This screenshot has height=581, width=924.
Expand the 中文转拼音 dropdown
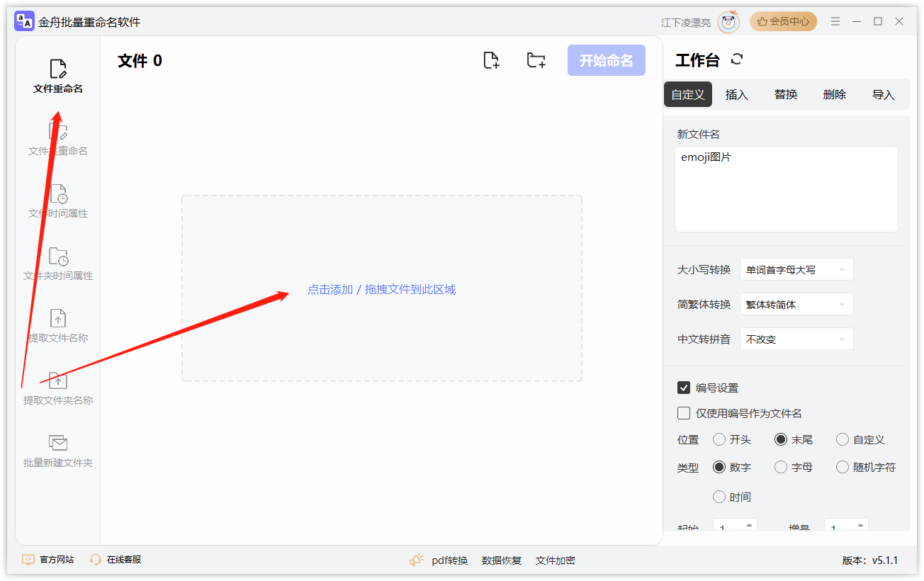[796, 339]
